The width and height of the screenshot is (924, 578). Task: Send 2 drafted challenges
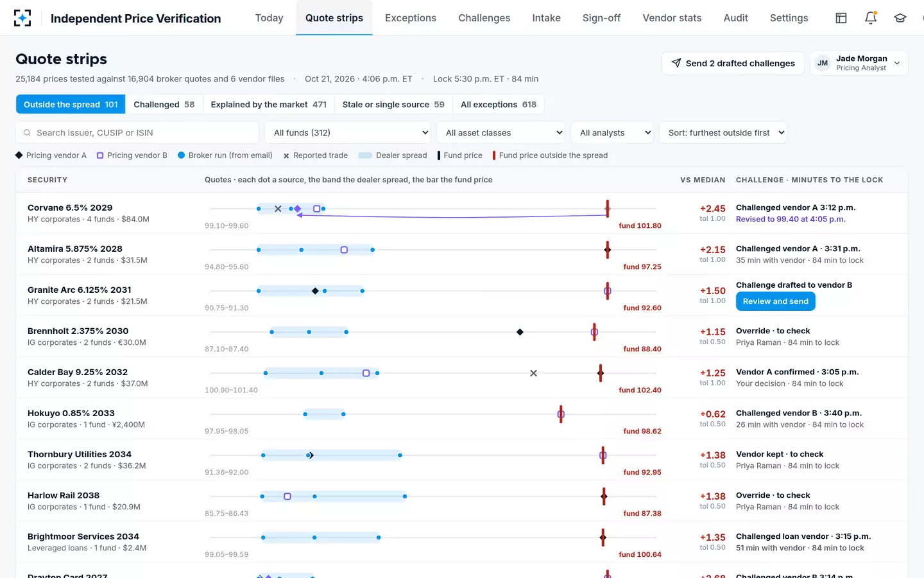click(733, 63)
